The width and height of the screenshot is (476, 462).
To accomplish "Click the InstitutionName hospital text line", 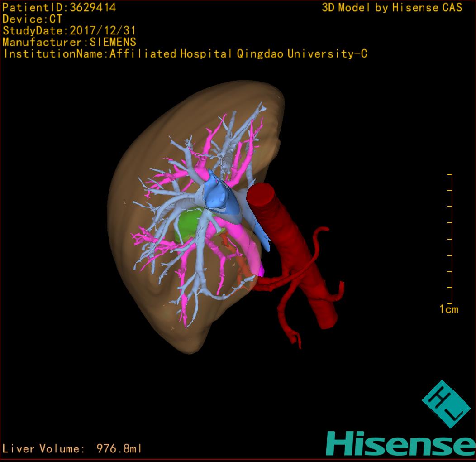I will point(185,54).
